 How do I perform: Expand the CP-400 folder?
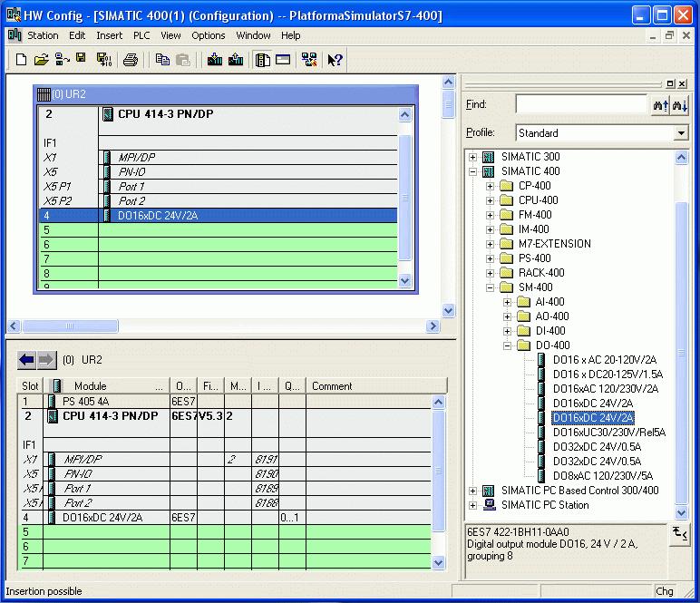click(x=491, y=186)
